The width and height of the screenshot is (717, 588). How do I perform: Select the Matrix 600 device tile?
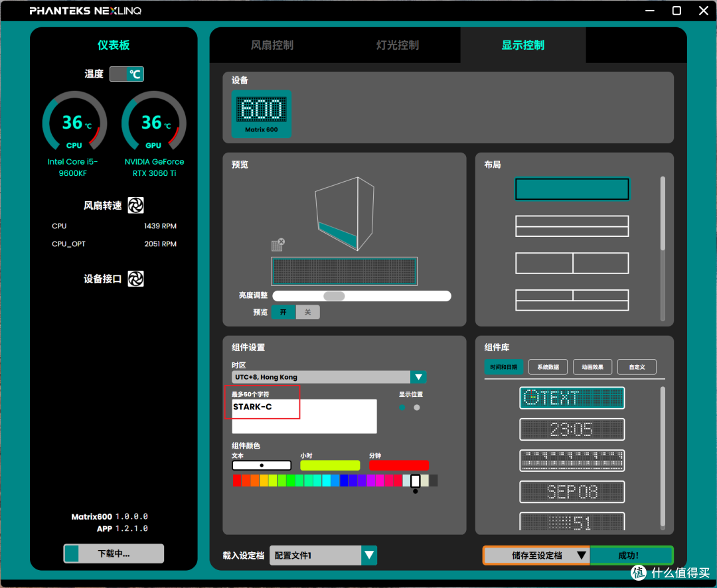pyautogui.click(x=261, y=114)
